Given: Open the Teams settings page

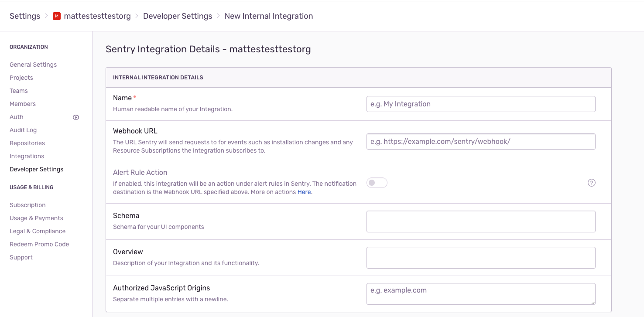Looking at the screenshot, I should pos(18,90).
